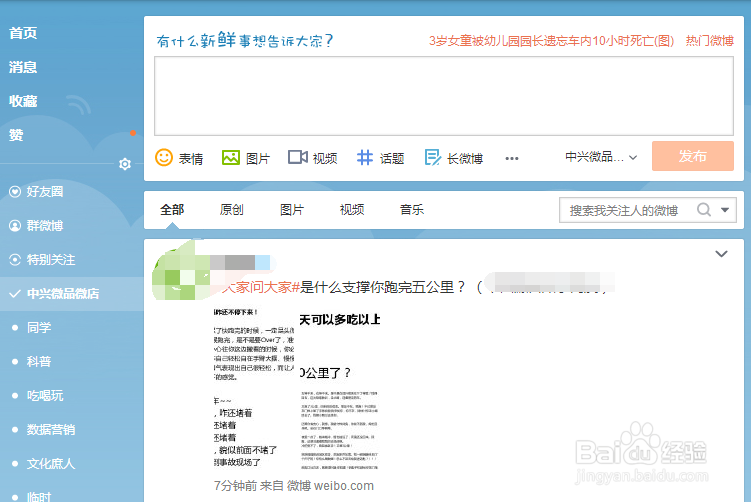This screenshot has height=502, width=751.
Task: Select the 文化庶人 group
Action: click(51, 464)
